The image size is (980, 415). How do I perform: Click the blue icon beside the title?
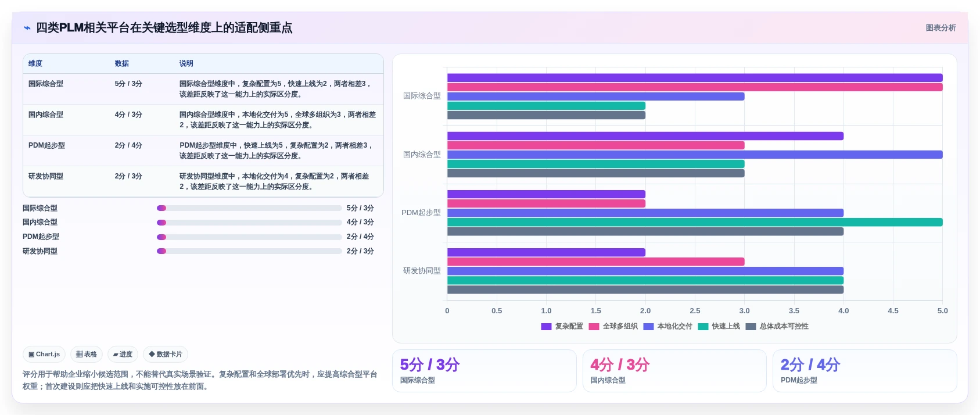tap(27, 28)
